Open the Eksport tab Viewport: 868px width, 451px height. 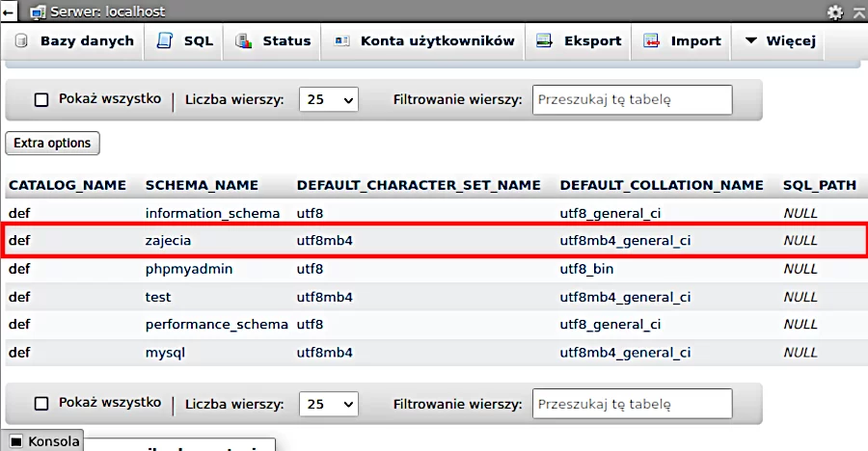[x=579, y=40]
